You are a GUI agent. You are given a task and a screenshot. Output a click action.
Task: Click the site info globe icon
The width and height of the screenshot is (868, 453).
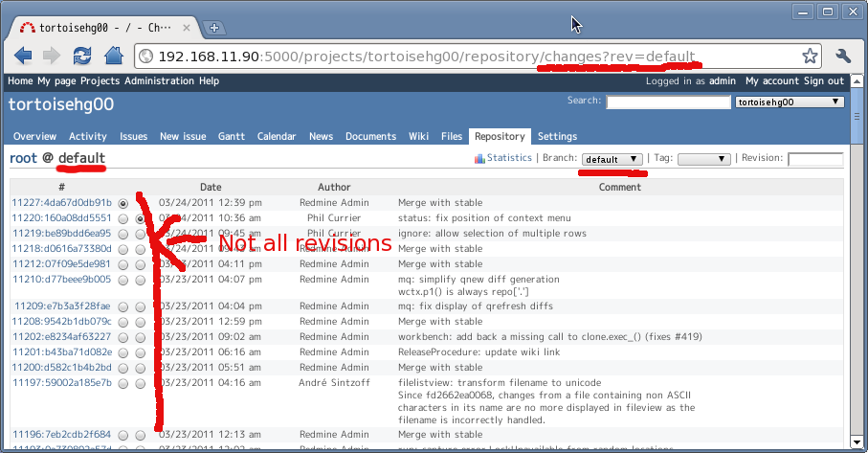pos(145,56)
